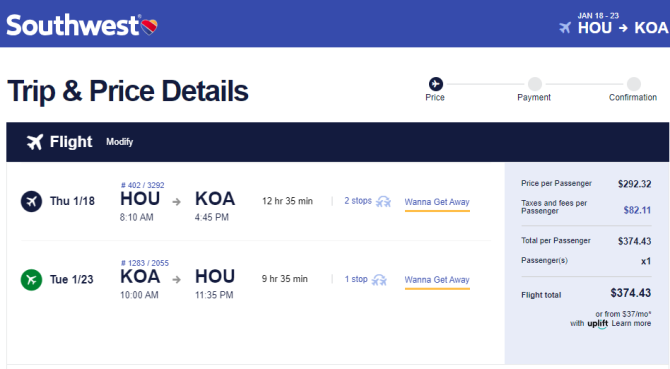Click the uplift Learn more link
This screenshot has height=369, width=670.
tap(631, 323)
